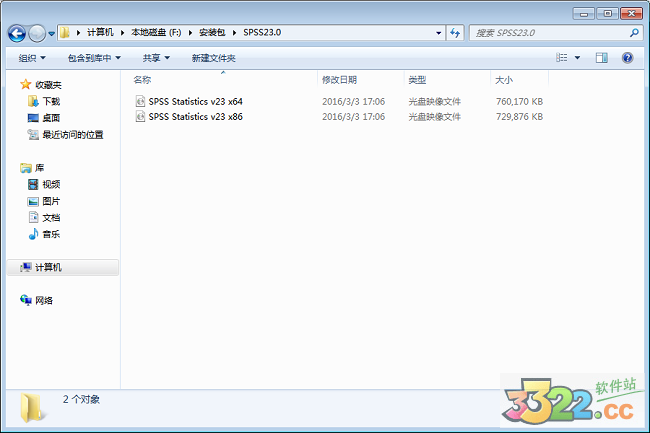Open 最近访问的位置 in favorites
Viewport: 650px width, 433px height.
click(73, 135)
